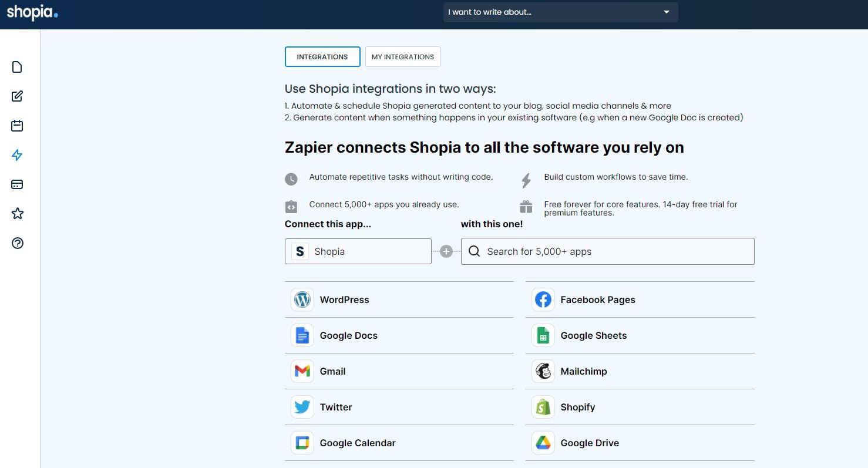Viewport: 868px width, 468px height.
Task: Open the billing card icon in sidebar
Action: [17, 184]
